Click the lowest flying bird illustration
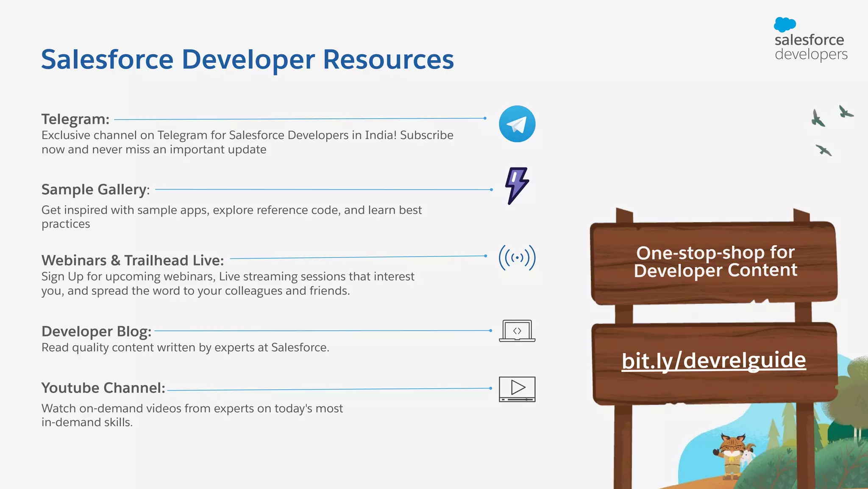This screenshot has width=868, height=489. 824,150
